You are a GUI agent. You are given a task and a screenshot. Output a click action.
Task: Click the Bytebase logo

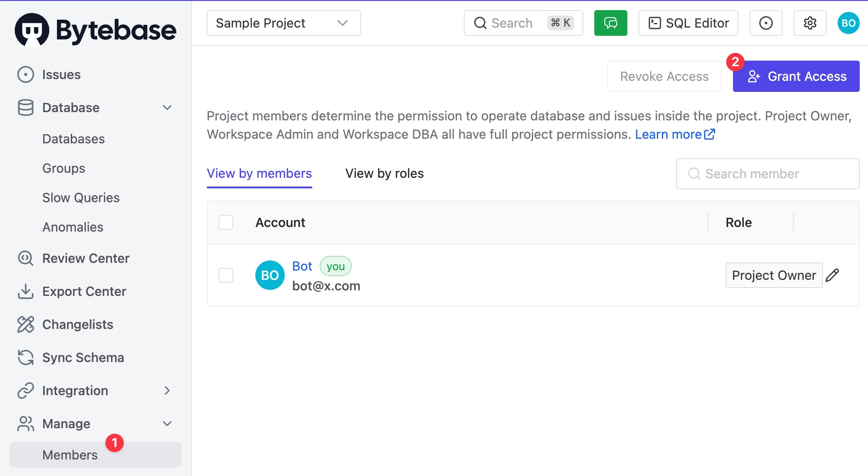[96, 30]
